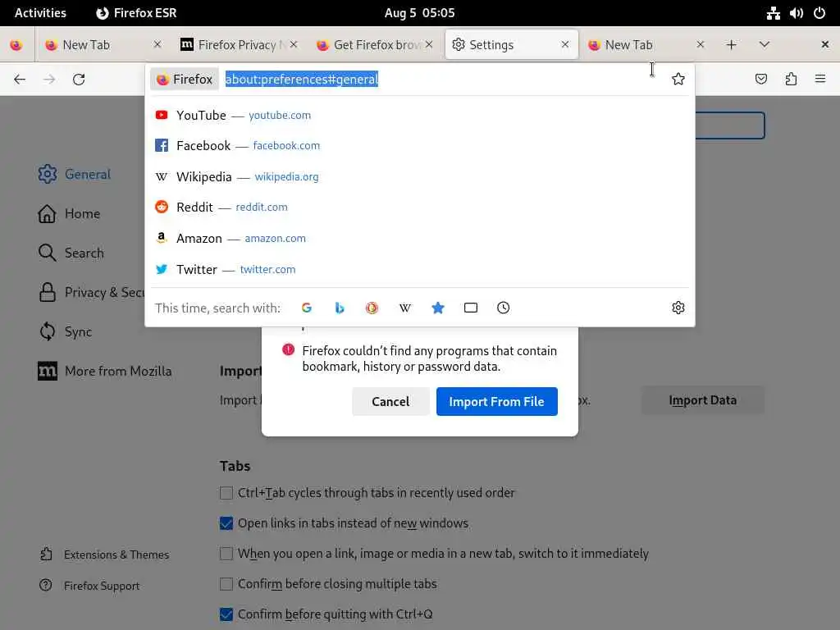Image resolution: width=840 pixels, height=630 pixels.
Task: Open the power menu icon
Action: (x=819, y=13)
